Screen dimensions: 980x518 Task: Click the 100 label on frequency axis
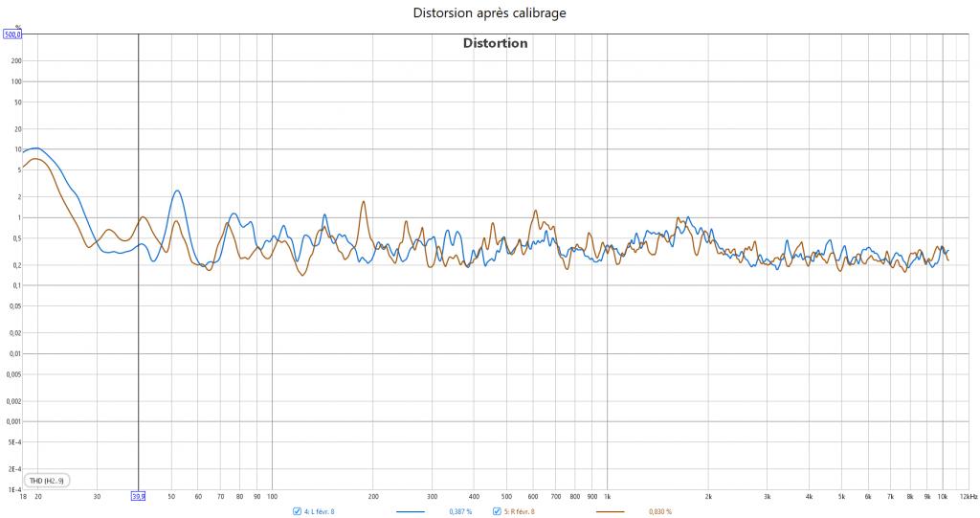[x=272, y=497]
